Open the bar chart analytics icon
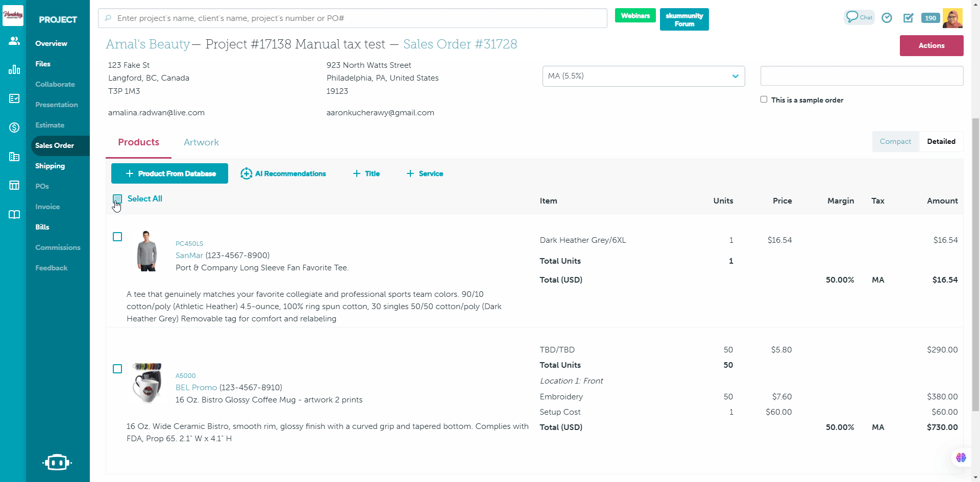This screenshot has width=980, height=482. pyautogui.click(x=14, y=69)
